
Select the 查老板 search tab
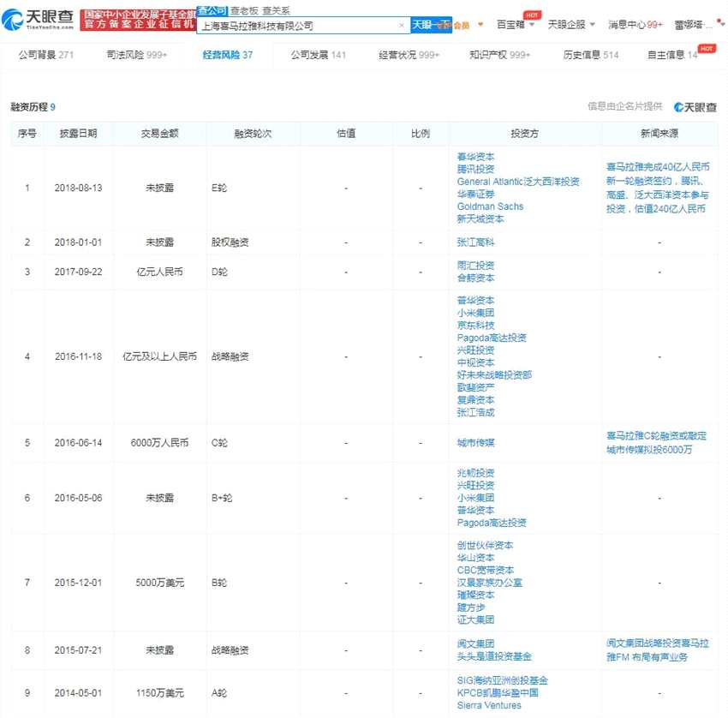click(x=244, y=10)
